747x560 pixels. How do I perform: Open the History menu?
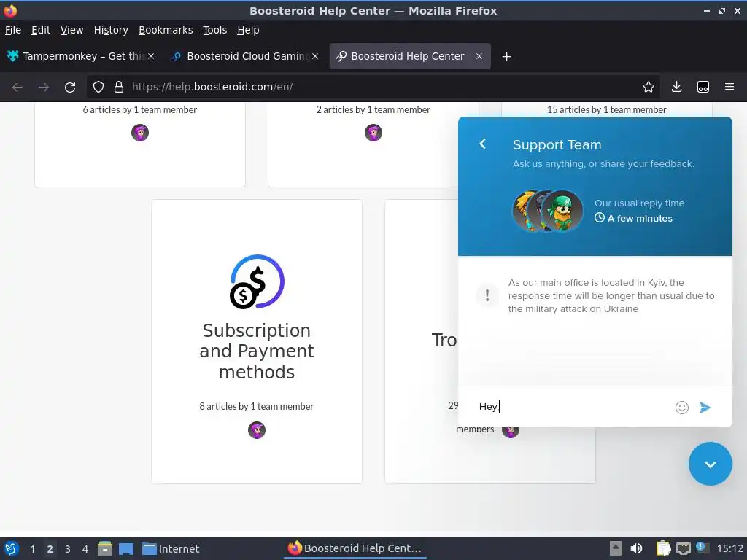[x=111, y=30]
